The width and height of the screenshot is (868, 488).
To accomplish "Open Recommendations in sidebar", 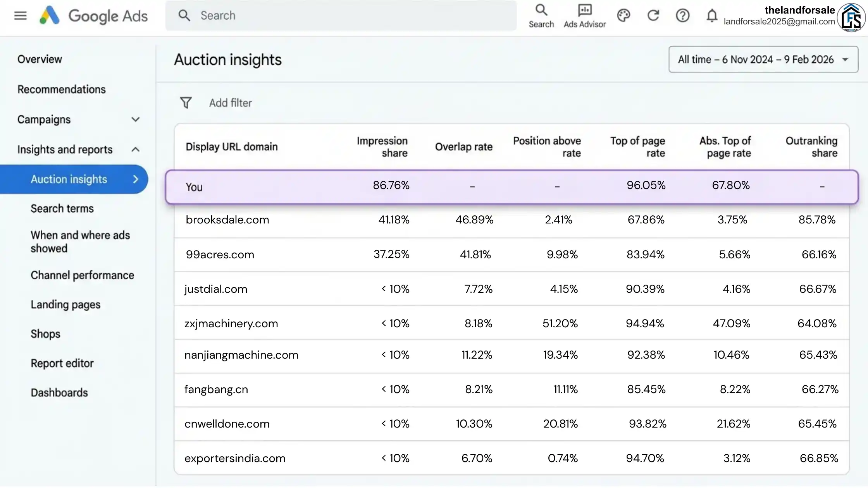I will tap(61, 89).
